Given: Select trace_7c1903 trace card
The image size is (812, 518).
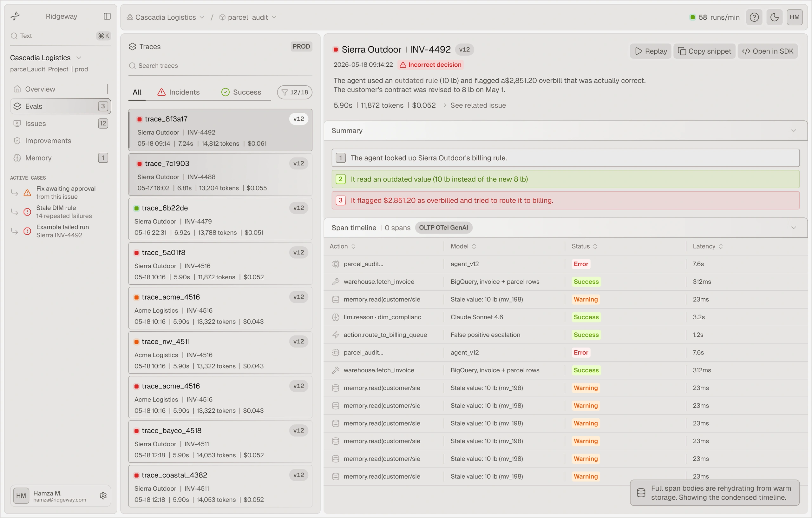Looking at the screenshot, I should [x=220, y=175].
